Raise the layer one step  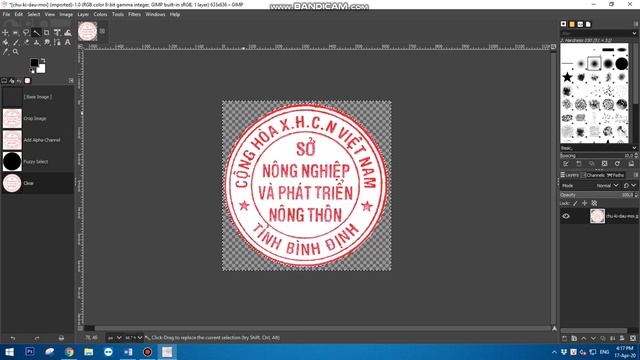click(584, 338)
